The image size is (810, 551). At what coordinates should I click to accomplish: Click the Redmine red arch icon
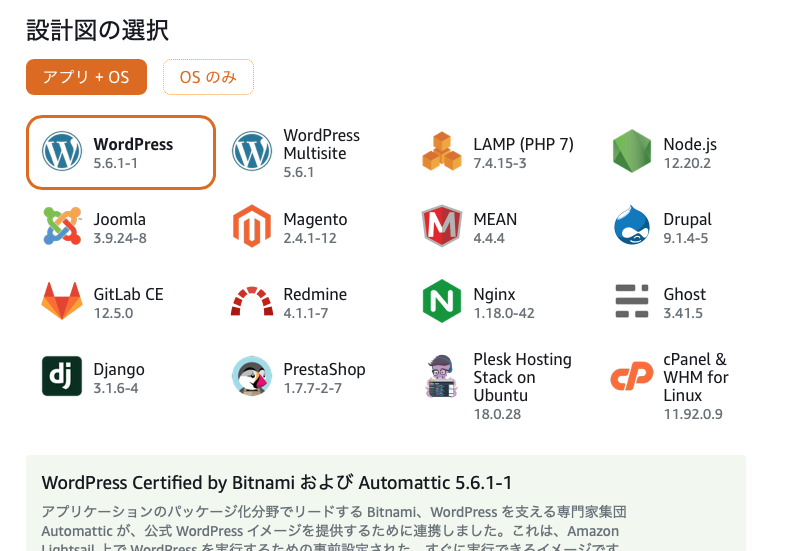[x=252, y=301]
